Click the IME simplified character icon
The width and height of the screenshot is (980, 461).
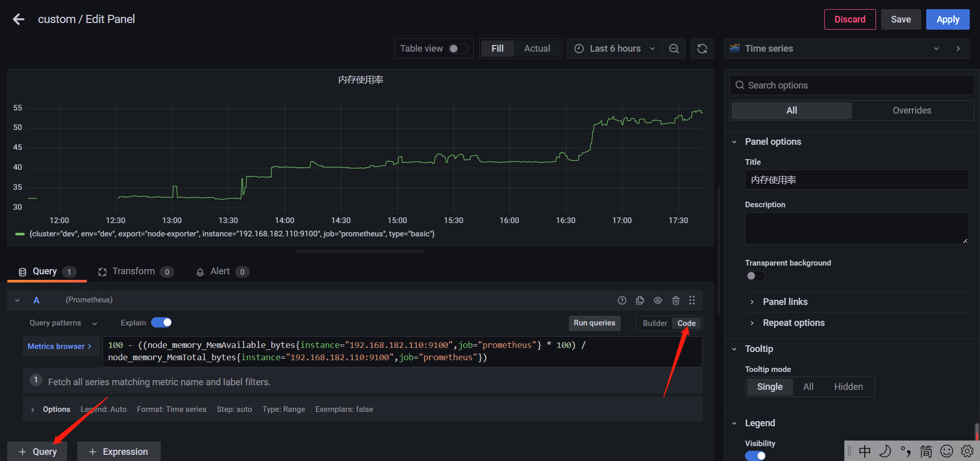[926, 451]
